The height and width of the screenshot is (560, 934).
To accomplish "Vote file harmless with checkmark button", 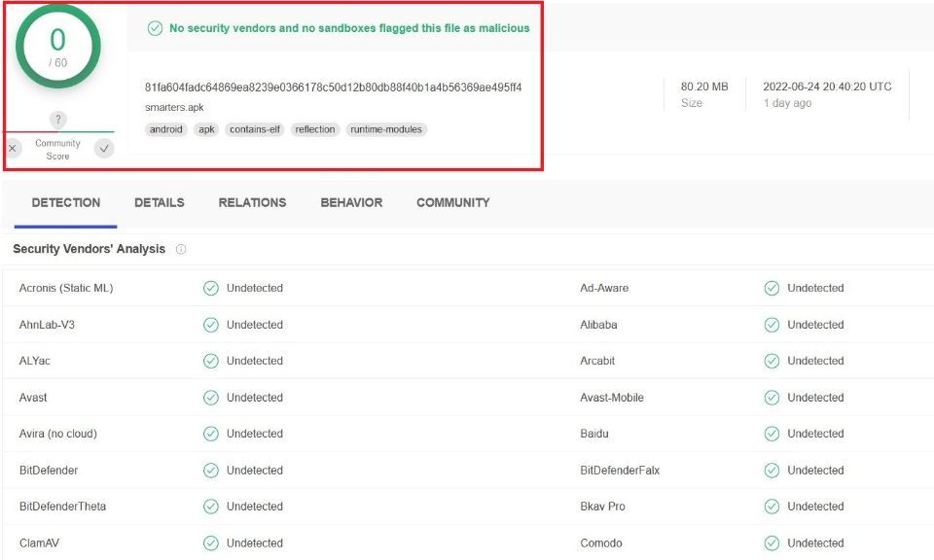I will click(104, 148).
